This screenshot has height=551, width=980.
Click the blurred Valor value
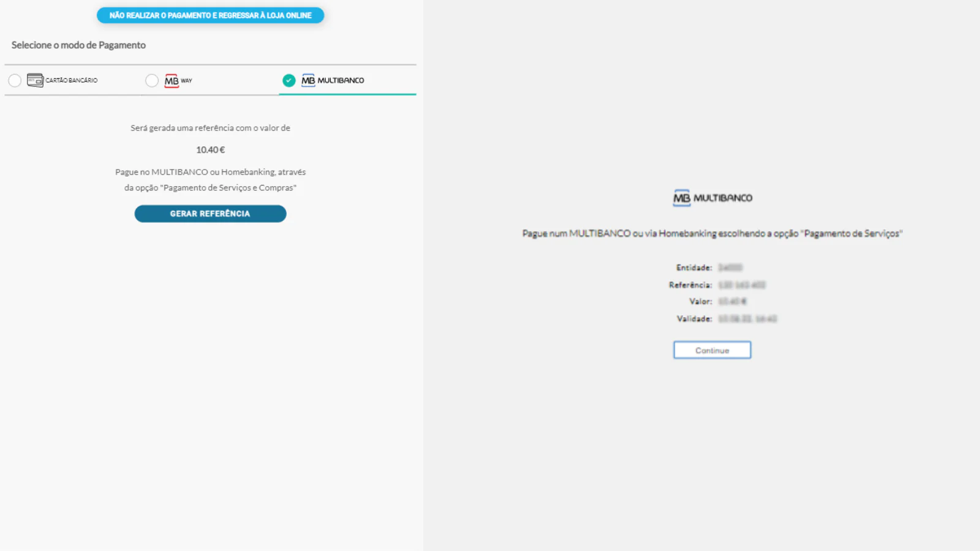(x=733, y=301)
